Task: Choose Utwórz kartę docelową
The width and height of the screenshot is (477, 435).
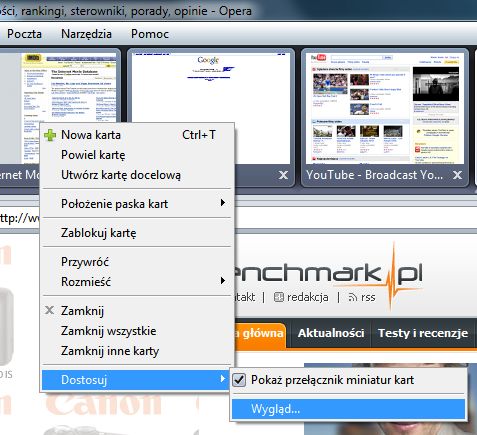Action: (137, 175)
